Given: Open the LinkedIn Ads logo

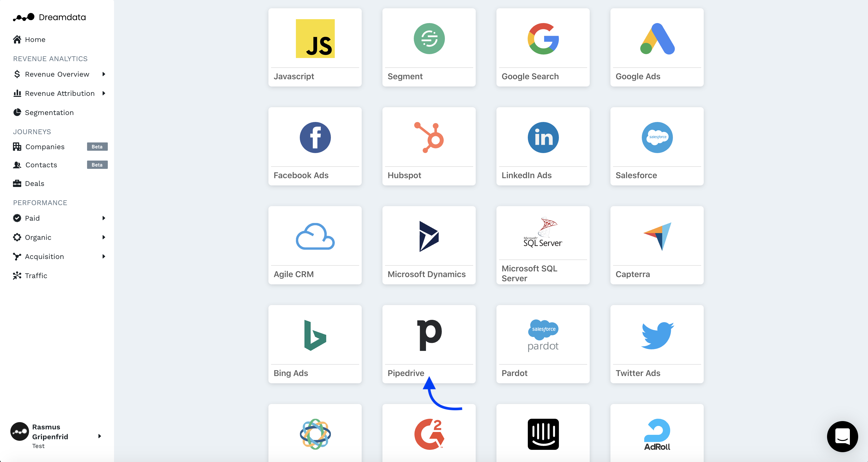Looking at the screenshot, I should click(543, 138).
